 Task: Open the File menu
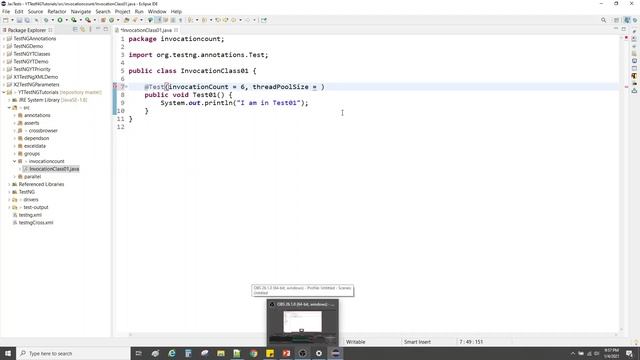(6, 11)
